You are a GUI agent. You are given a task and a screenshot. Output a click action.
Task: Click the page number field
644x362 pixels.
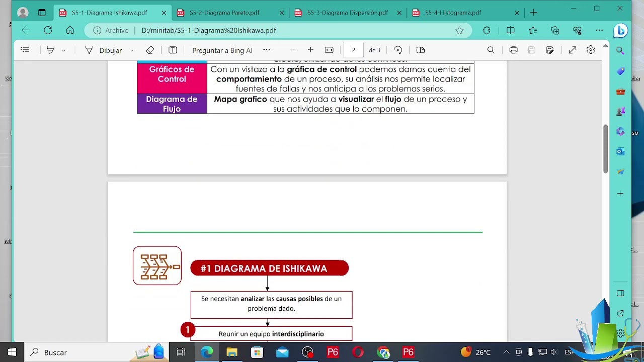[353, 50]
